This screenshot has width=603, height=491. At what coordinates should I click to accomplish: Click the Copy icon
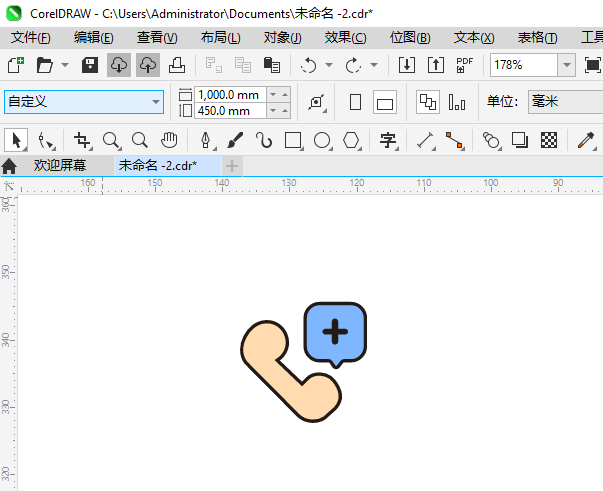[243, 65]
